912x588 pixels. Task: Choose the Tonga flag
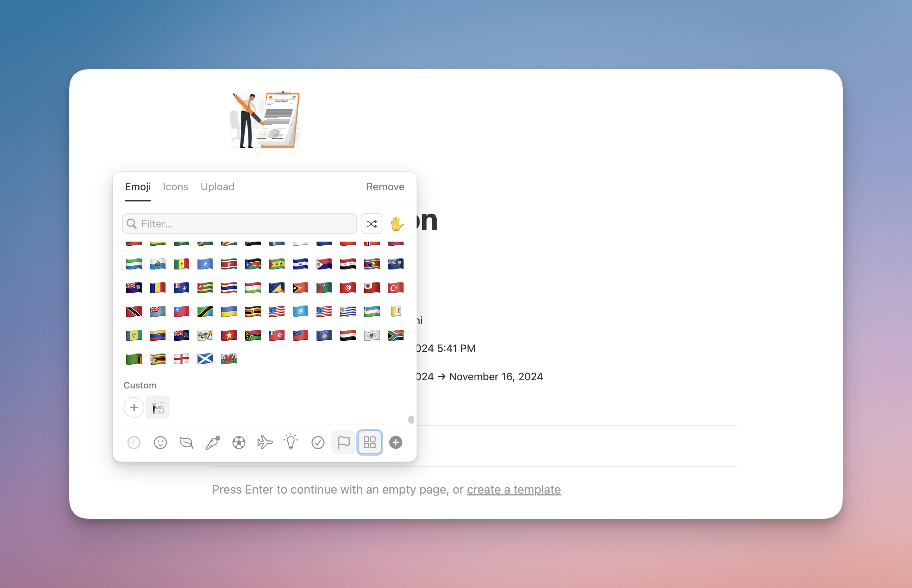[x=372, y=288]
